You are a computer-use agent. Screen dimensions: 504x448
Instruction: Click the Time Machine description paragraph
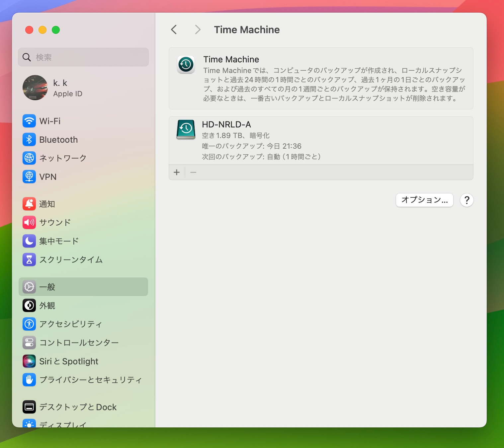tap(334, 84)
